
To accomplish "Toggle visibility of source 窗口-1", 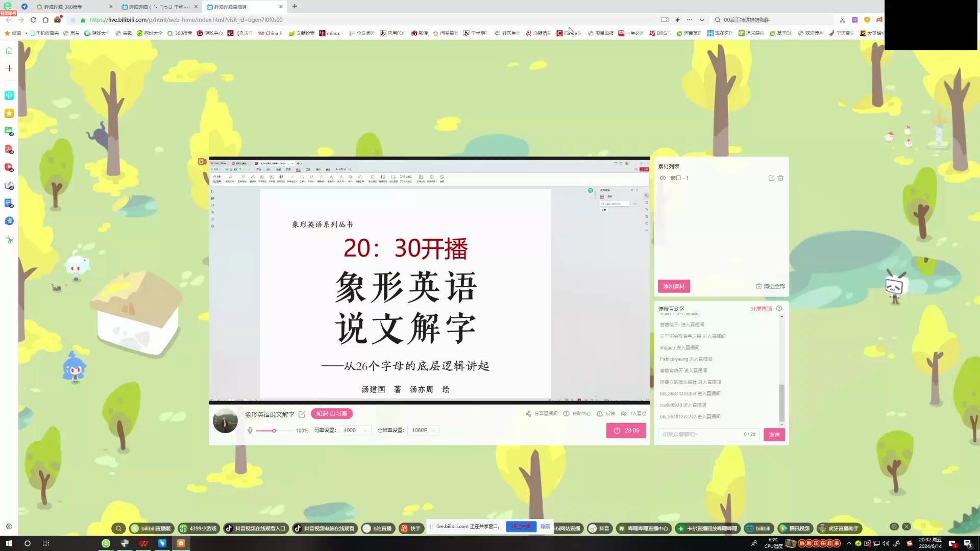I will click(663, 178).
